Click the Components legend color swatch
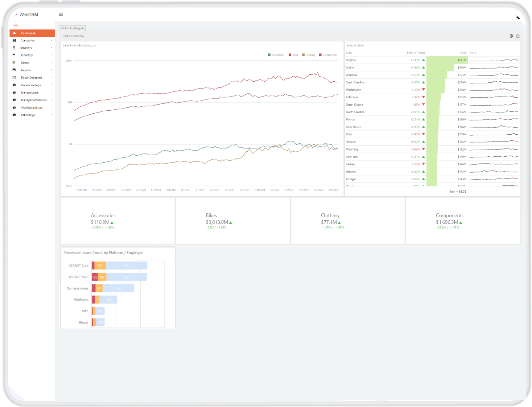This screenshot has width=532, height=407. coord(320,55)
